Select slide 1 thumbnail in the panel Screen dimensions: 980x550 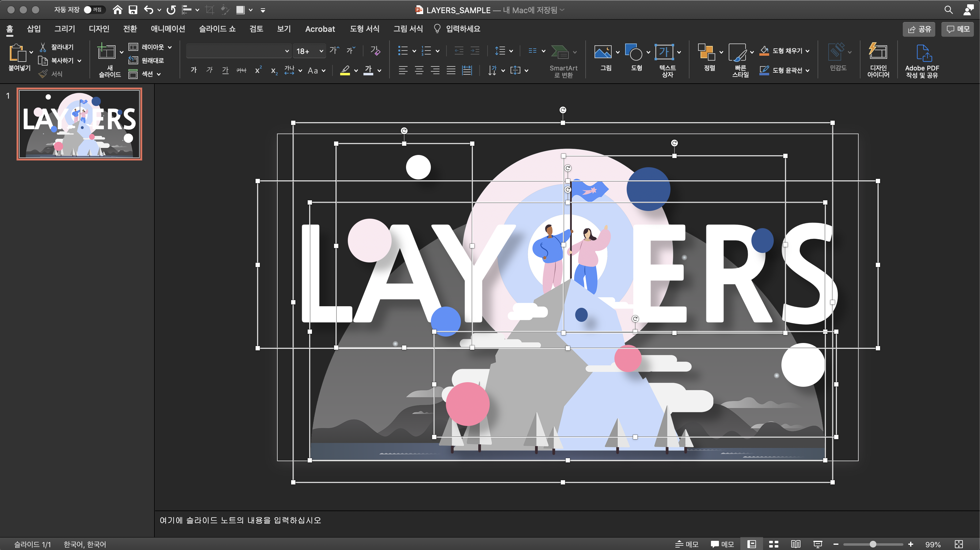[x=79, y=124]
